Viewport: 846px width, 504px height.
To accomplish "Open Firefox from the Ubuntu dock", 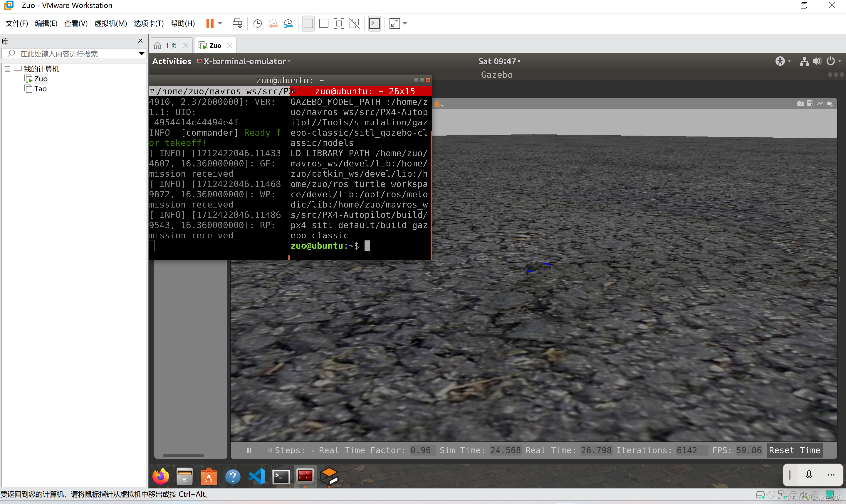I will click(161, 476).
